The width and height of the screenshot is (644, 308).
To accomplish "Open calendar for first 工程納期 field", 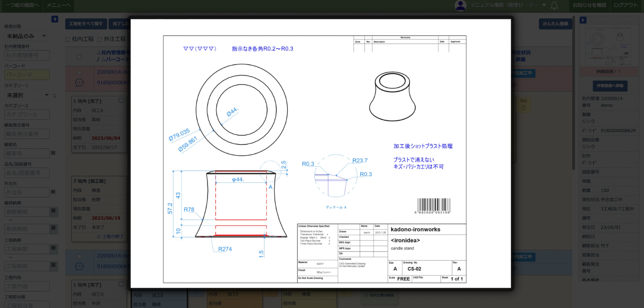I will click(x=53, y=249).
